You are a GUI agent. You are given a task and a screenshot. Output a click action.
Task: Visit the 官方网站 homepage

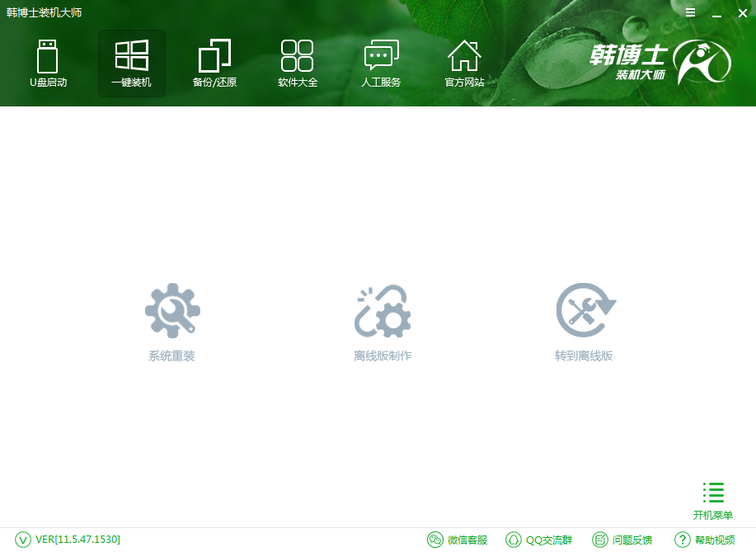(x=464, y=64)
